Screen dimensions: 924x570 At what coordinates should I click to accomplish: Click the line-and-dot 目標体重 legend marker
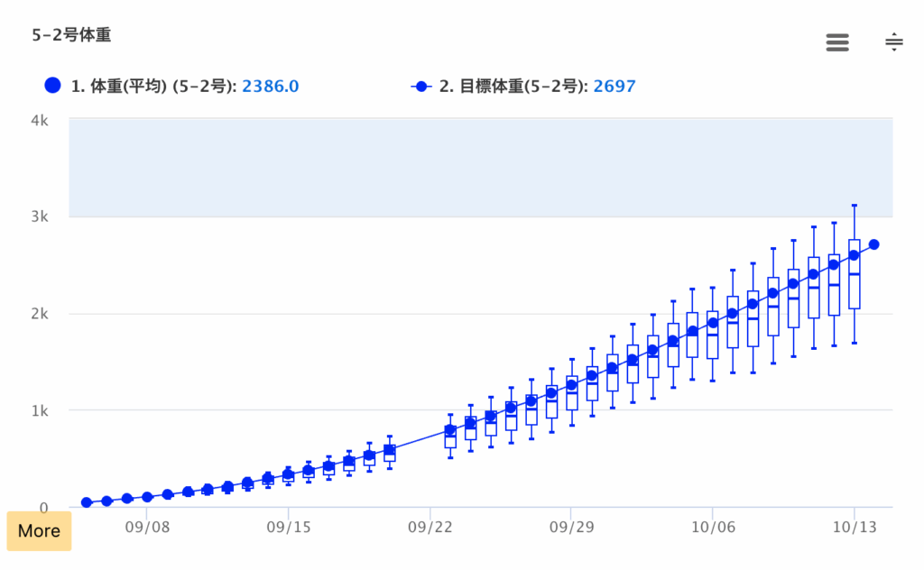pos(420,87)
